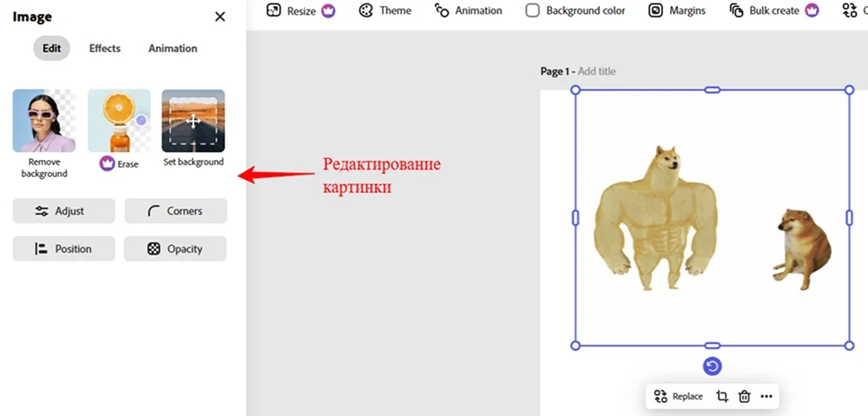Viewport: 868px width, 416px height.
Task: Switch to the Edit tab
Action: (x=51, y=48)
